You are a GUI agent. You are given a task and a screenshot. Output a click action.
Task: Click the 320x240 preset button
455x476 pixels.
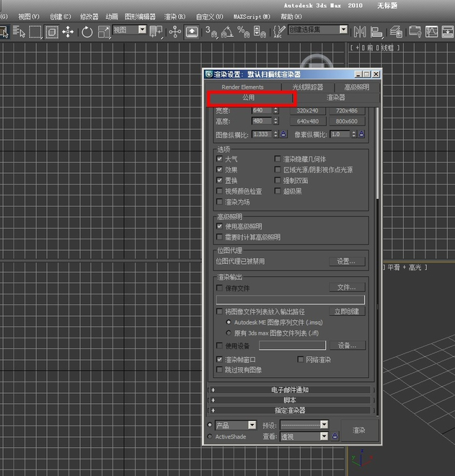tap(307, 110)
